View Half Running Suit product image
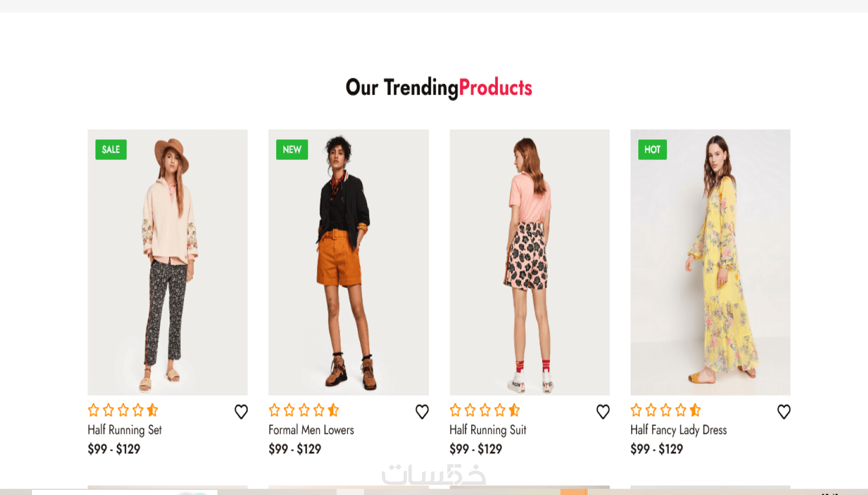 pos(529,262)
